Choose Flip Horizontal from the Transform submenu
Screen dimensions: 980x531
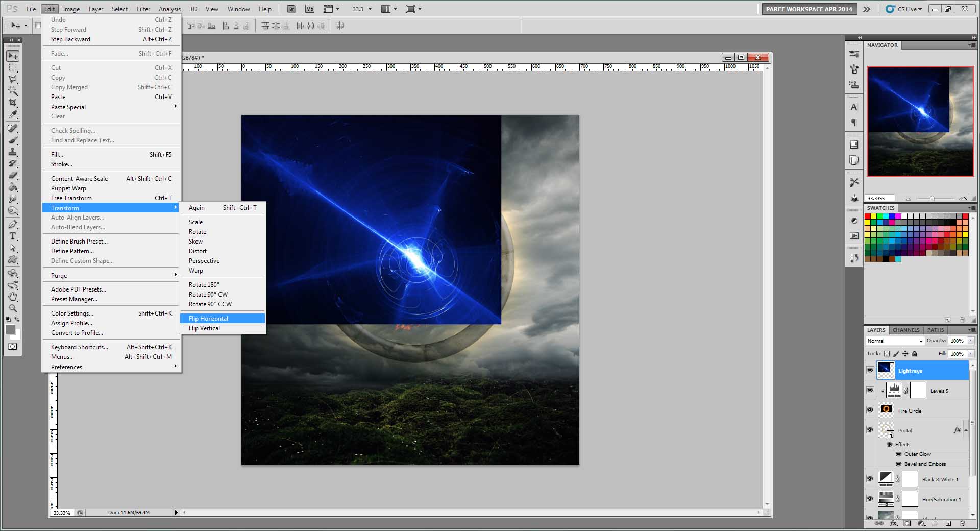pyautogui.click(x=208, y=318)
